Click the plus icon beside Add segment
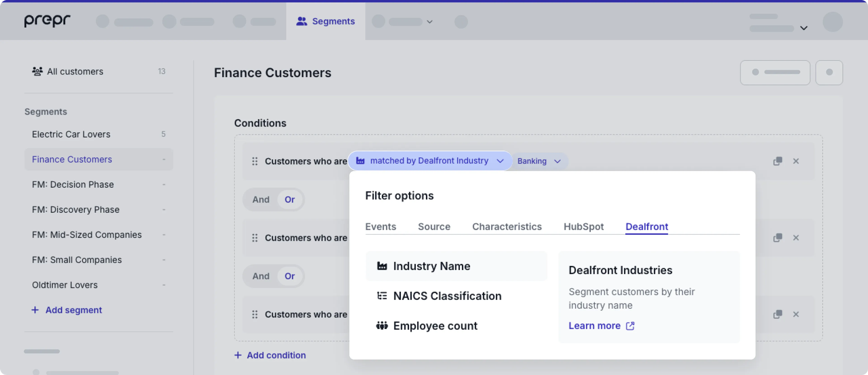 point(35,310)
